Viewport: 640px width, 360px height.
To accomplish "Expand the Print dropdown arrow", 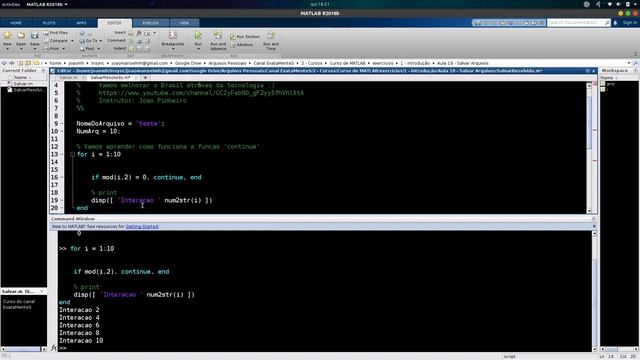I will (64, 49).
